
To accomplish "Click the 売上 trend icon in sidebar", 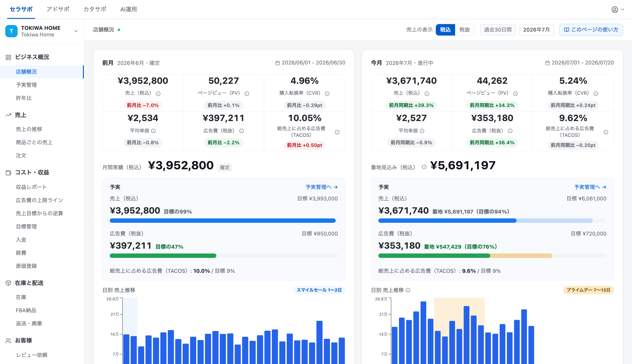I will (8, 115).
